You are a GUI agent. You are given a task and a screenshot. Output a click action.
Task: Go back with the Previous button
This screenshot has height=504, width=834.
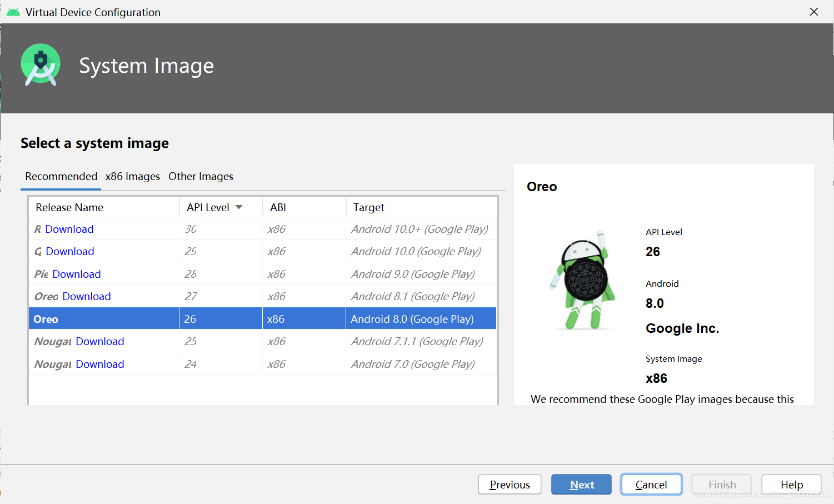pyautogui.click(x=510, y=485)
